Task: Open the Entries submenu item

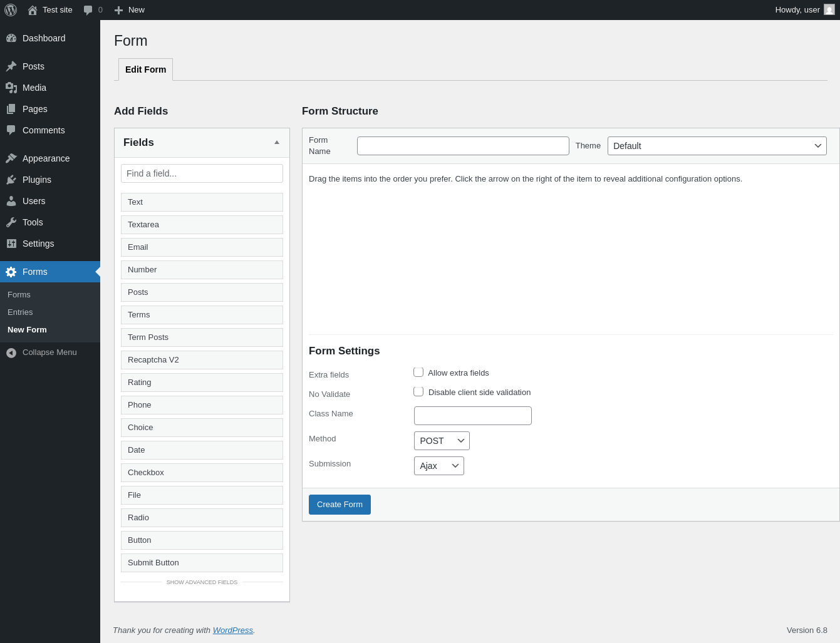Action: coord(20,312)
